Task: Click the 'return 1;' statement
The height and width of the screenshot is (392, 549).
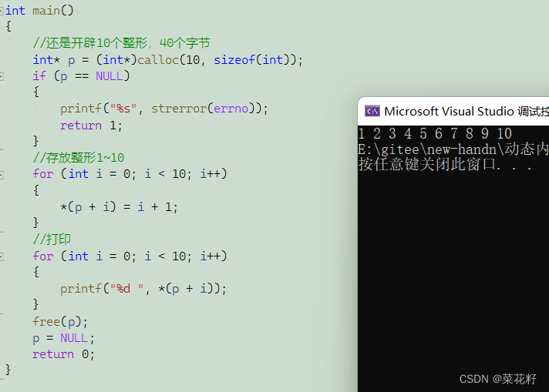Action: click(91, 126)
